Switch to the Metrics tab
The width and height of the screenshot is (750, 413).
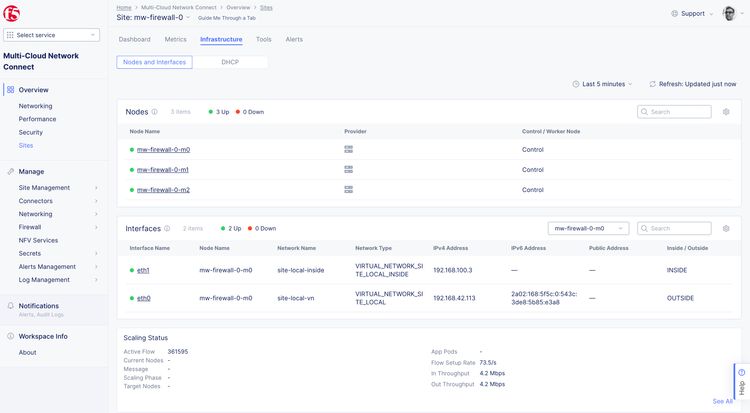click(x=175, y=39)
